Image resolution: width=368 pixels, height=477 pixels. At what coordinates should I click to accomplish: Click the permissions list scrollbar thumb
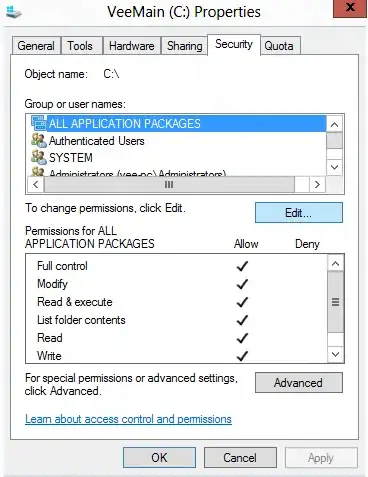335,302
